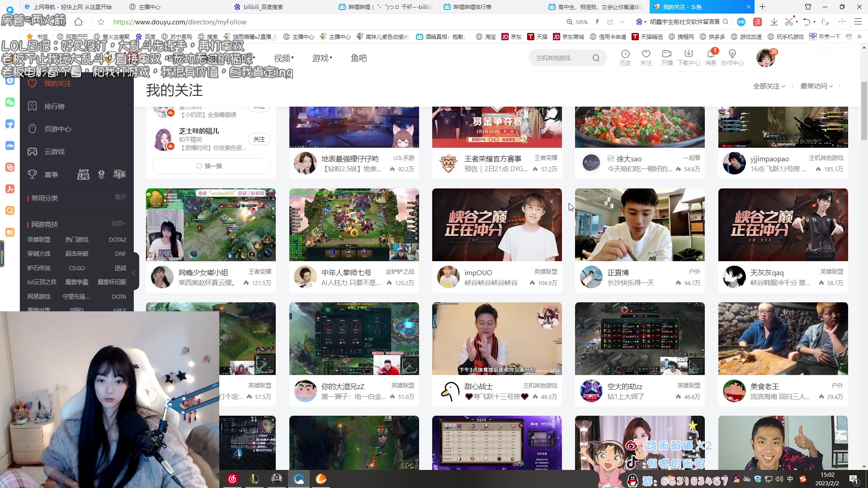Open 页游中心 in the left sidebar

pos(57,129)
